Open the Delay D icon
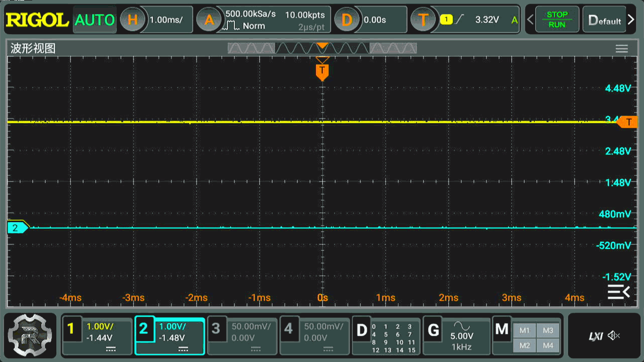Screen dimensions: 644x362 [x=347, y=20]
